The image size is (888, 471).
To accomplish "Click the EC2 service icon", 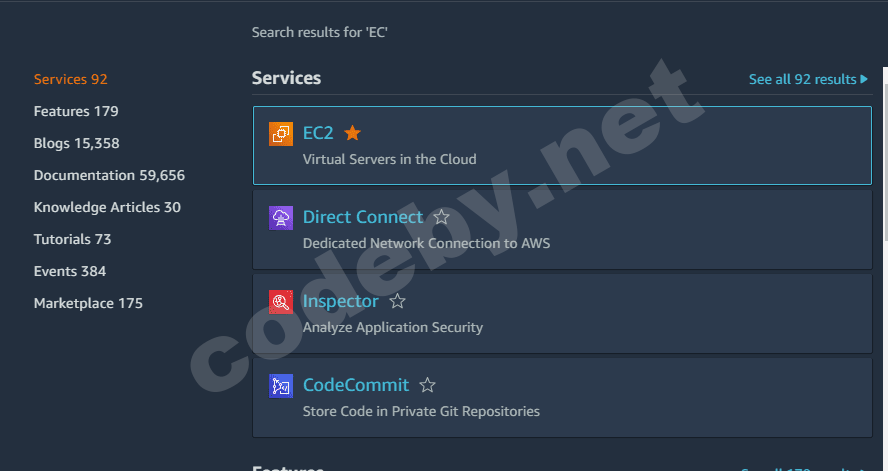I will click(281, 134).
